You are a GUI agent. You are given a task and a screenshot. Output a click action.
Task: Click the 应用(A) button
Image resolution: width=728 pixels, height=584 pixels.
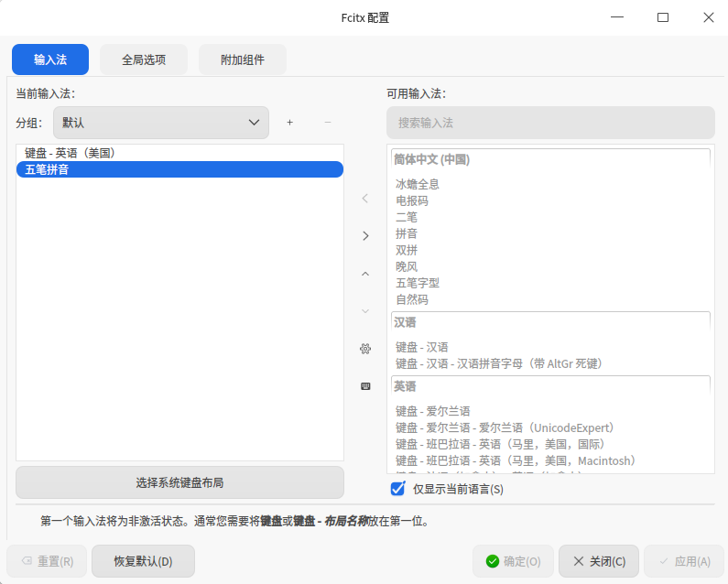[684, 561]
